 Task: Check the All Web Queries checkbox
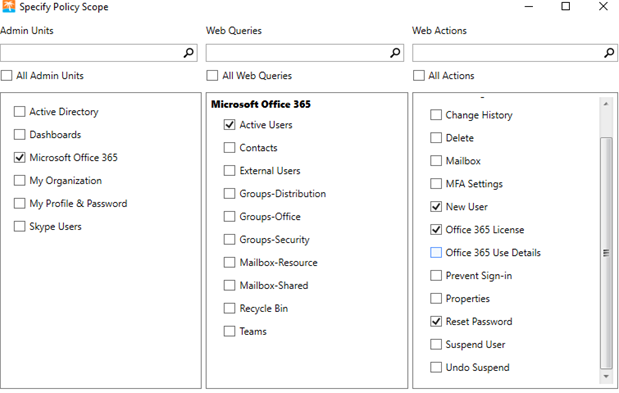pyautogui.click(x=212, y=75)
